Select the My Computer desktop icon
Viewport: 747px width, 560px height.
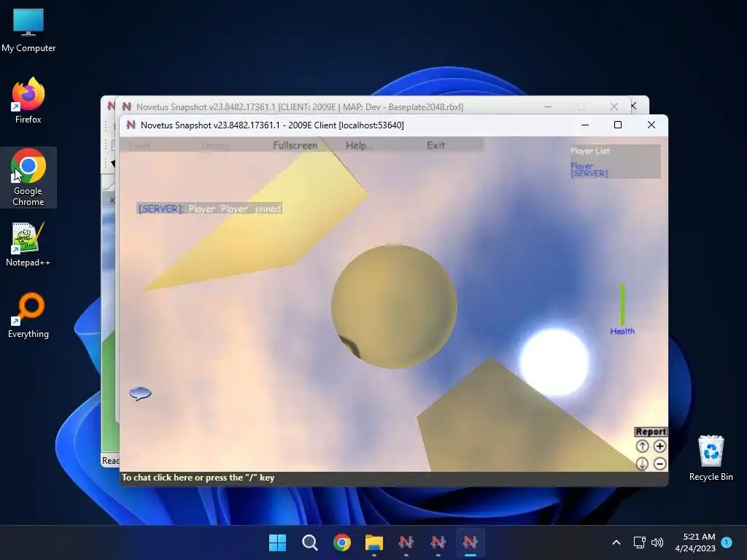pos(28,30)
